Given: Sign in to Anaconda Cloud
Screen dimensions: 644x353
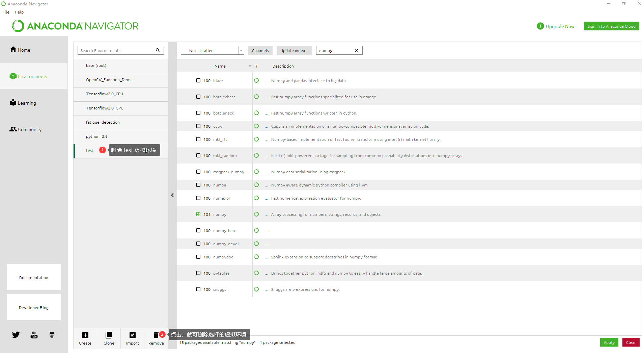Looking at the screenshot, I should 611,26.
